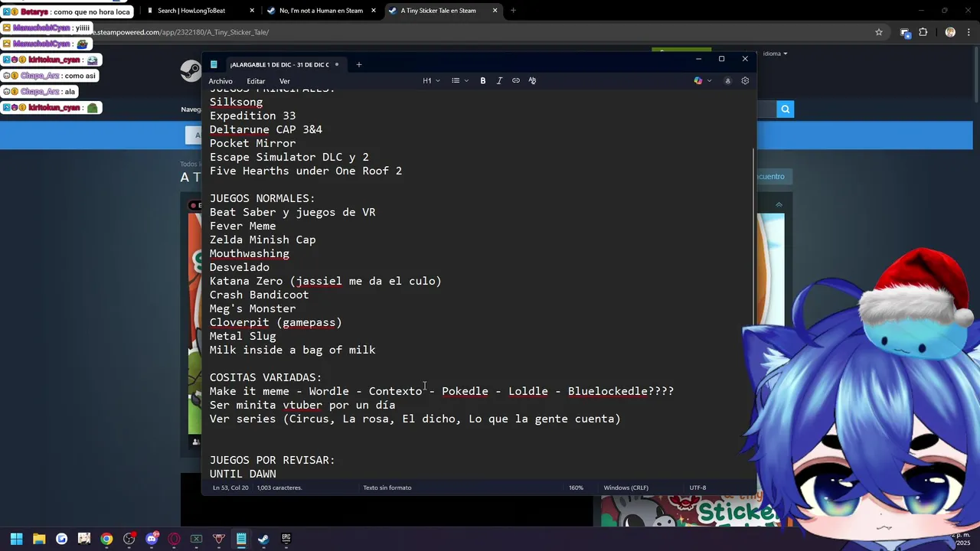Open Steam from the taskbar
Viewport: 980px width, 551px height.
pyautogui.click(x=263, y=539)
